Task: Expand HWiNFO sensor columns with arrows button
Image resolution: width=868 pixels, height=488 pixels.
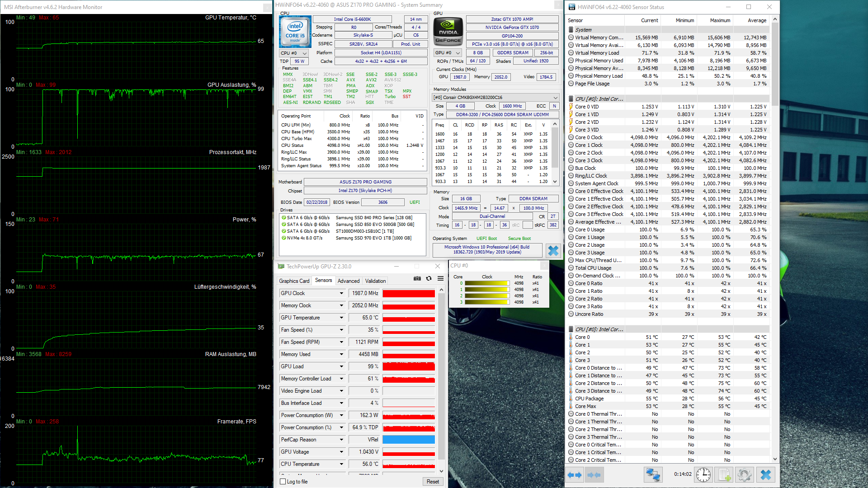Action: pyautogui.click(x=575, y=475)
